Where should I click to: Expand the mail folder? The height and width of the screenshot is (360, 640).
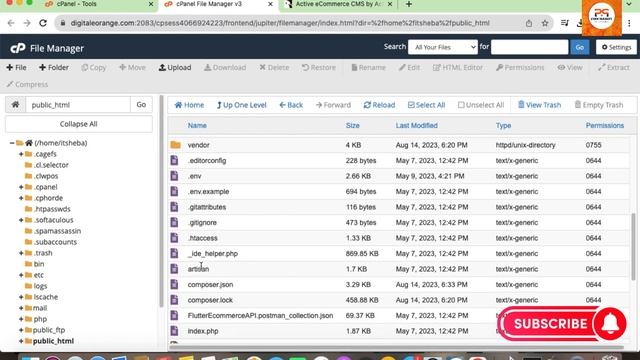pyautogui.click(x=21, y=308)
